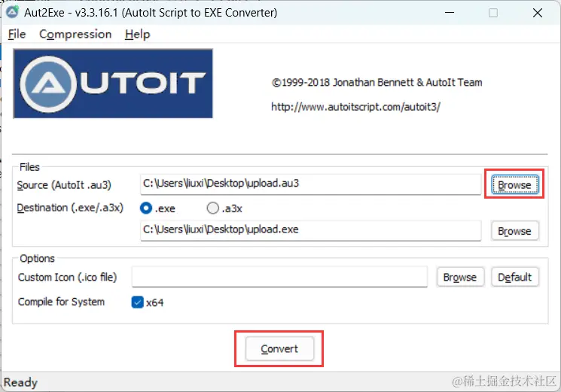The height and width of the screenshot is (392, 561).
Task: Open the File menu
Action: [17, 35]
